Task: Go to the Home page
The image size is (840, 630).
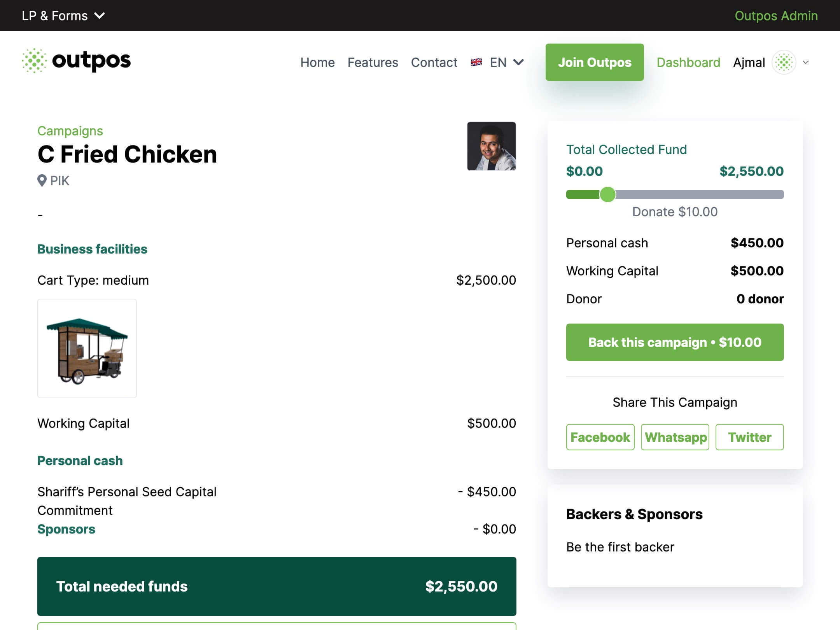Action: click(317, 62)
